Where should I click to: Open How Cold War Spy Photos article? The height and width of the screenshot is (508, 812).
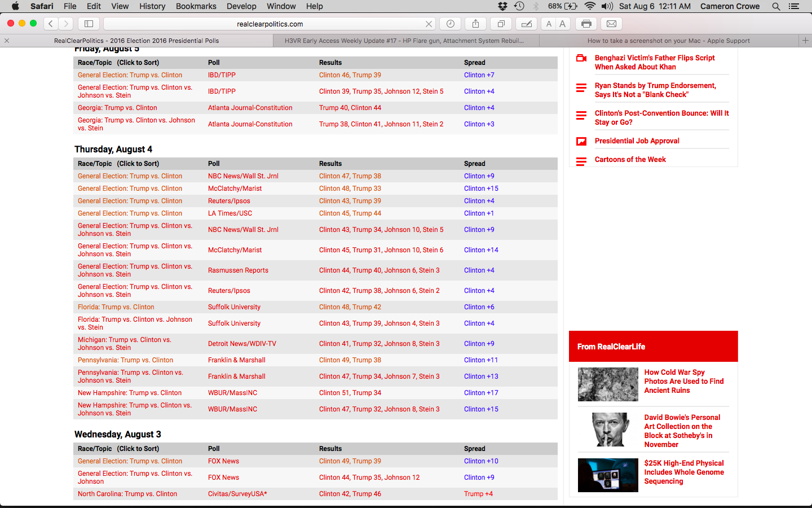pyautogui.click(x=684, y=381)
